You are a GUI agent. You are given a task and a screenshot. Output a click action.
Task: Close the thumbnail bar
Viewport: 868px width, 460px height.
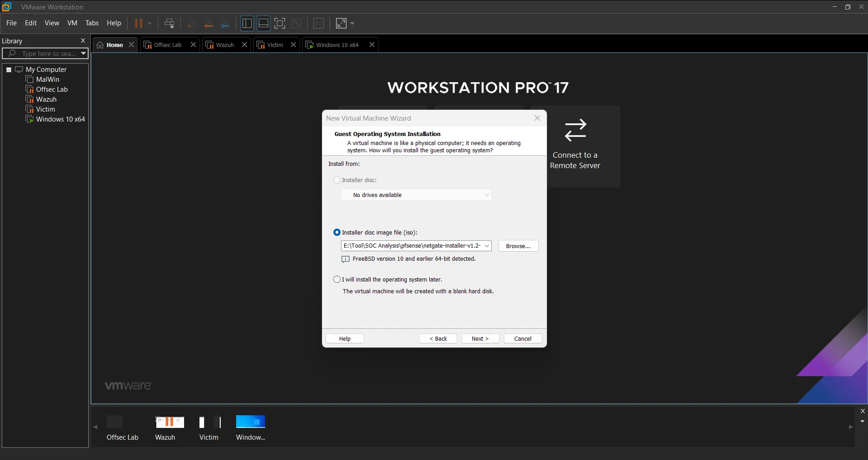pos(863,411)
